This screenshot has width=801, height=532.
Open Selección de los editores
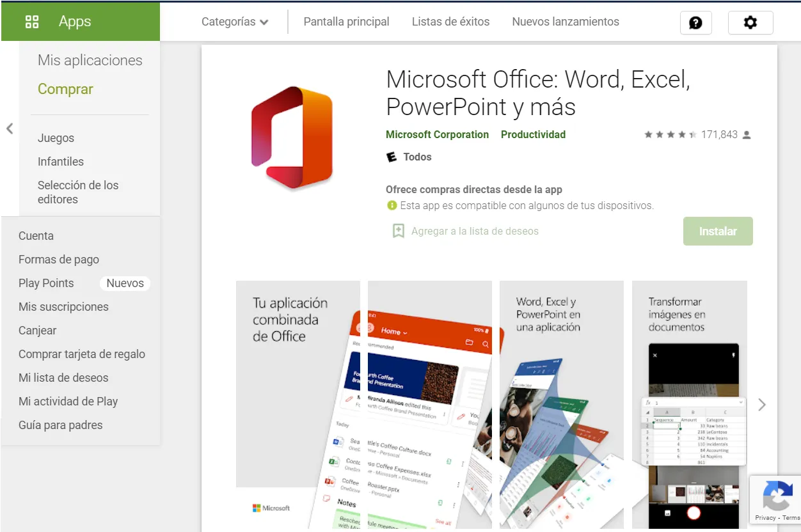click(78, 192)
